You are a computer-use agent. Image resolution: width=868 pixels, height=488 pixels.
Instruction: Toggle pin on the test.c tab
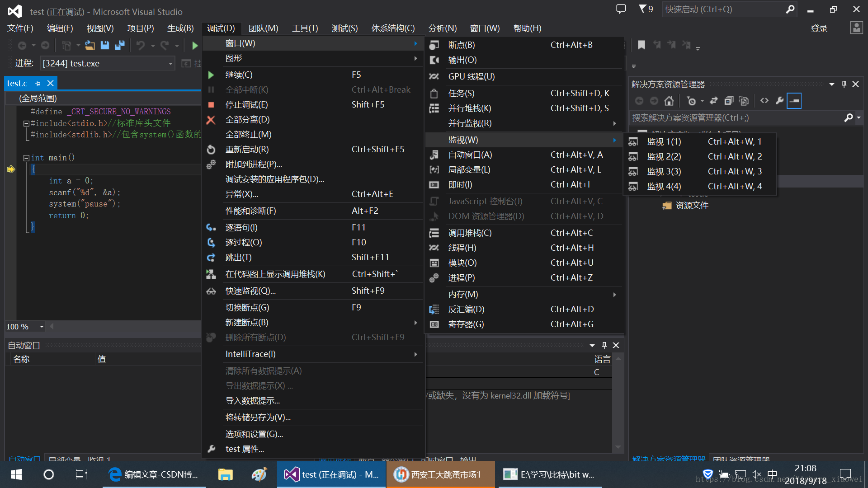38,84
